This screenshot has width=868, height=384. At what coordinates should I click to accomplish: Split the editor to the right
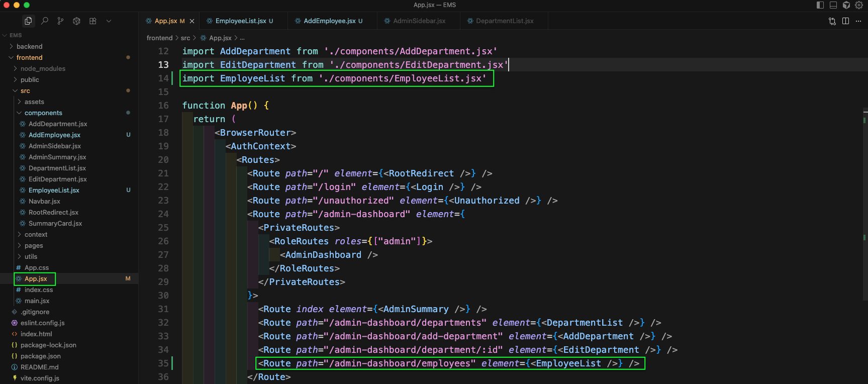(845, 21)
